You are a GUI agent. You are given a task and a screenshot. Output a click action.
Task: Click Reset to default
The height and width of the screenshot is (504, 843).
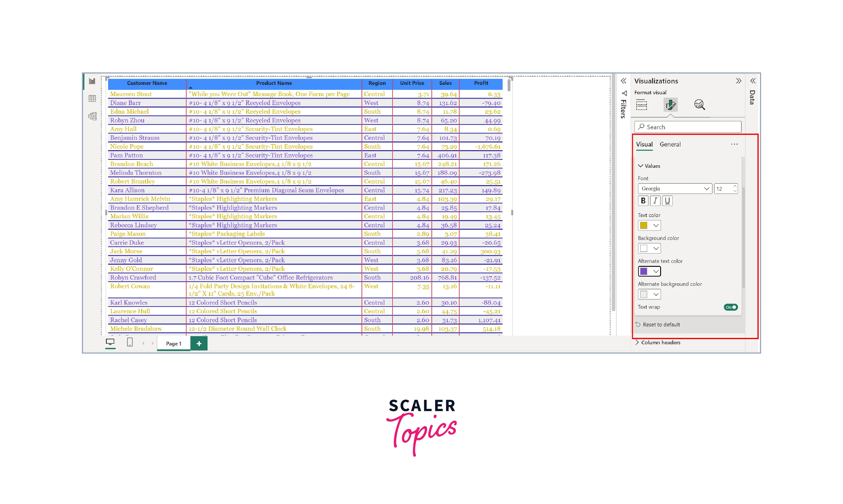coord(661,325)
